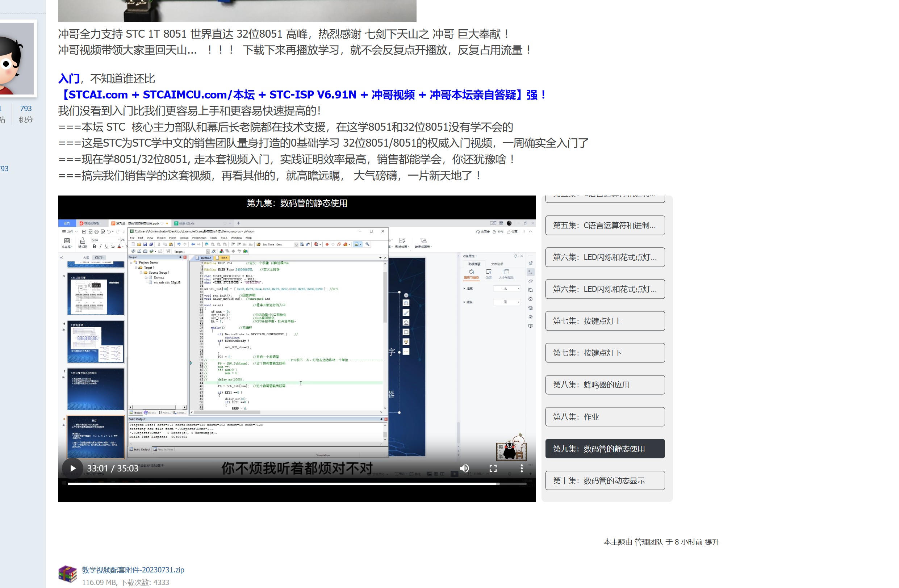Jump to 第十集：数码管的动态显示
Image resolution: width=899 pixels, height=588 pixels.
[605, 480]
